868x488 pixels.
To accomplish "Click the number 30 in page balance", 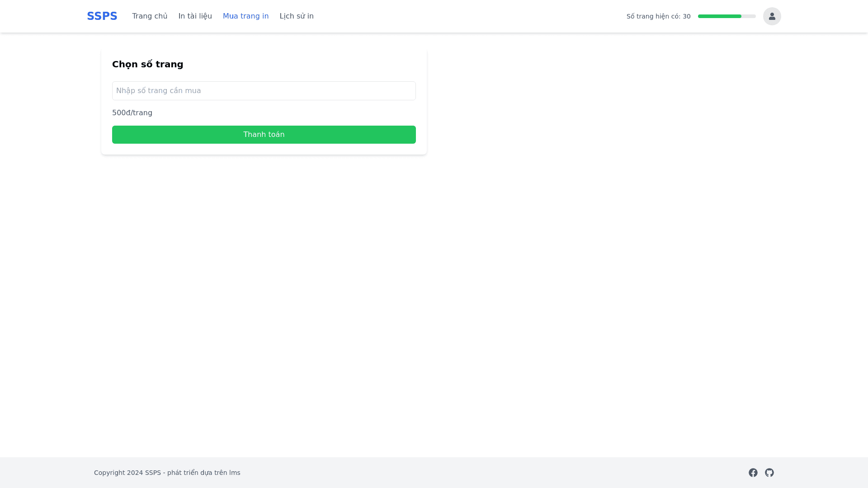I will click(687, 16).
